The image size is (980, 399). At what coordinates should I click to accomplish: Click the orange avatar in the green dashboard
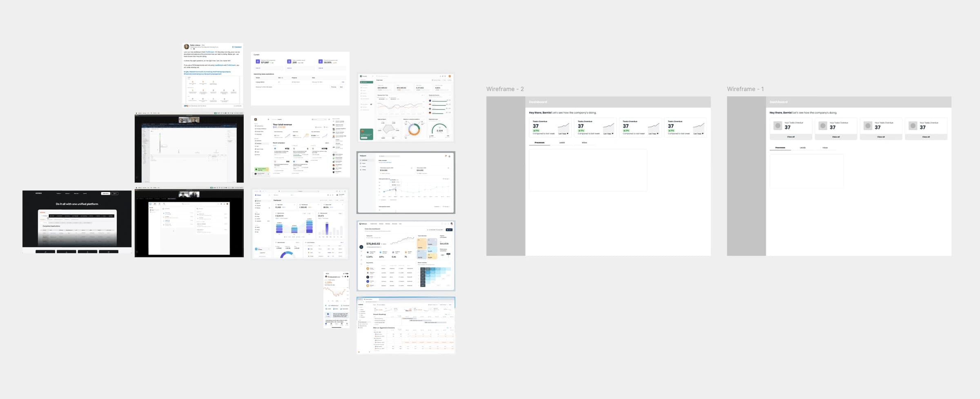[450, 76]
